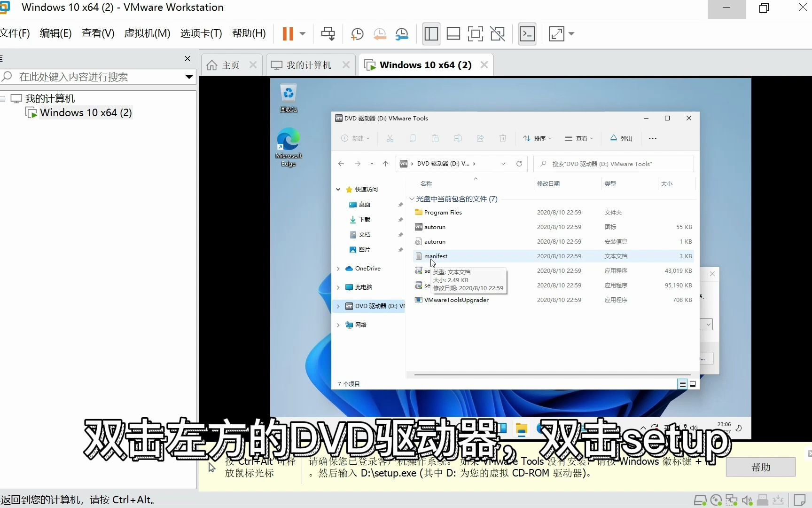Sort files by 修改日期 column header
812x508 pixels.
[548, 184]
